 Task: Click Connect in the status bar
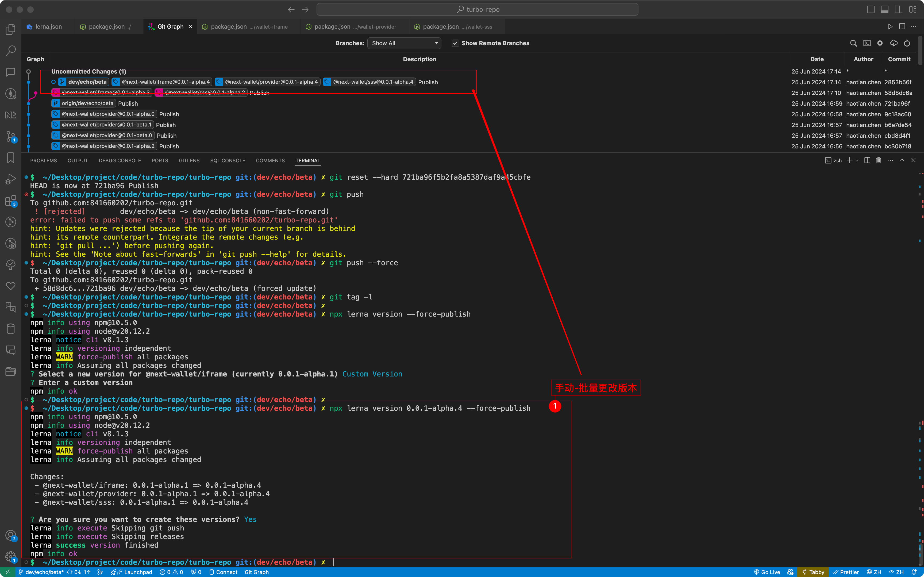click(x=223, y=572)
